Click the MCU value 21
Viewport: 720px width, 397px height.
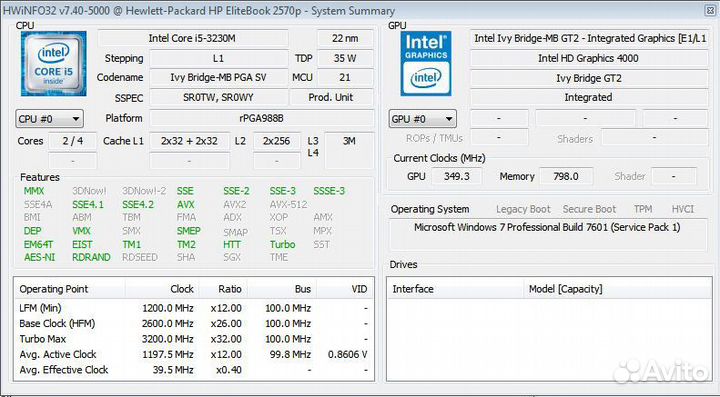point(345,78)
